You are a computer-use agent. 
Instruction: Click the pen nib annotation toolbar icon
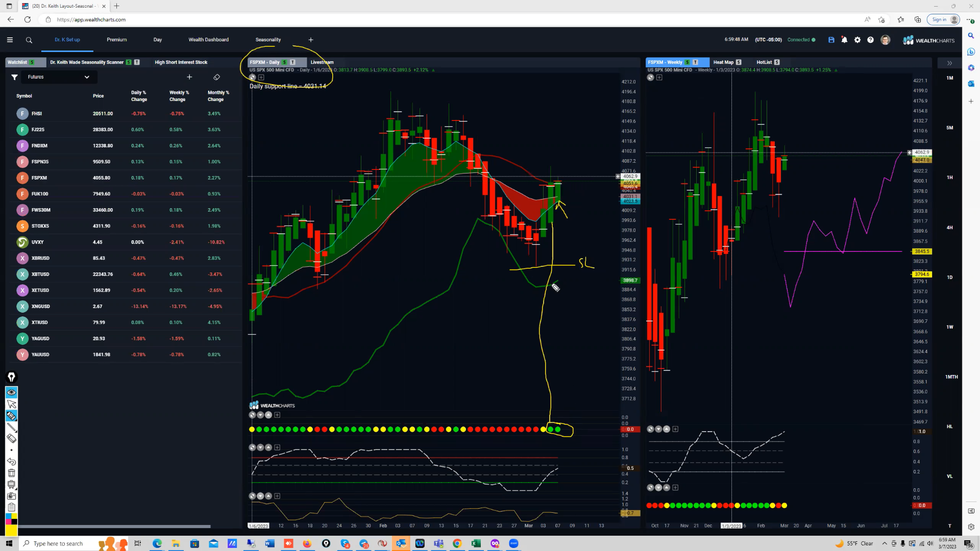(x=11, y=378)
